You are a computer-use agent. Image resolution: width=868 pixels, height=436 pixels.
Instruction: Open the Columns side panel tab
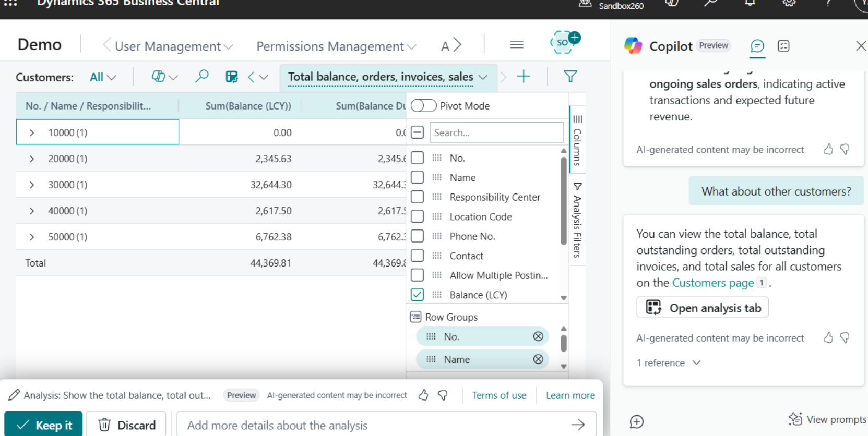tap(577, 140)
